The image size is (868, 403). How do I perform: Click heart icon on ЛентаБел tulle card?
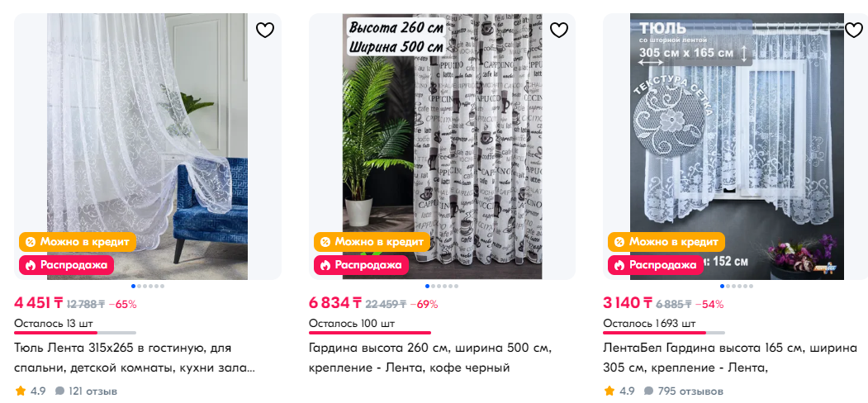point(854,30)
